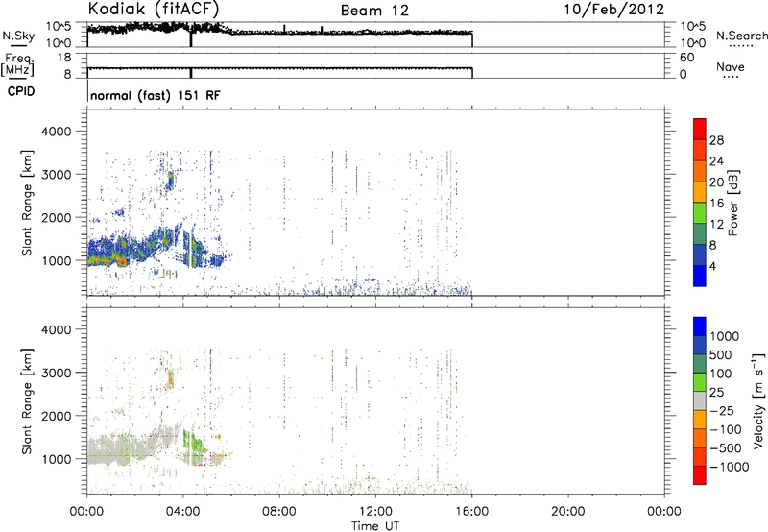The height and width of the screenshot is (532, 768).
Task: Click the '16' power colorbar tick value
Action: [716, 204]
